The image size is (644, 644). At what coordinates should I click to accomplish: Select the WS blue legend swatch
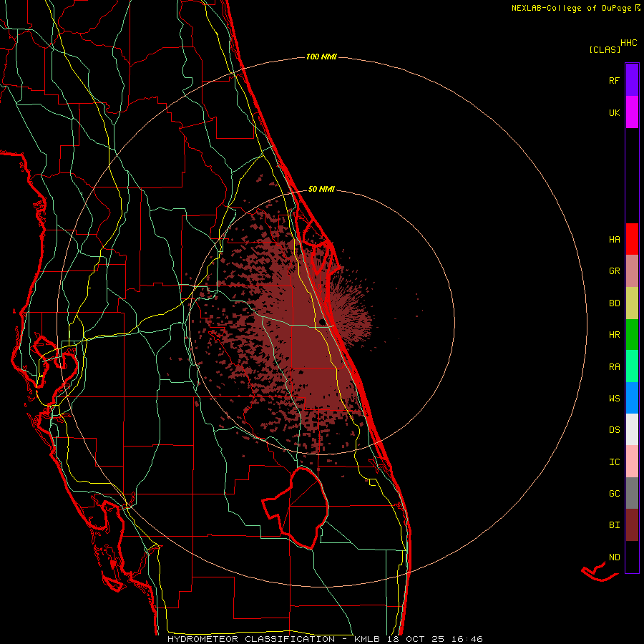point(632,398)
